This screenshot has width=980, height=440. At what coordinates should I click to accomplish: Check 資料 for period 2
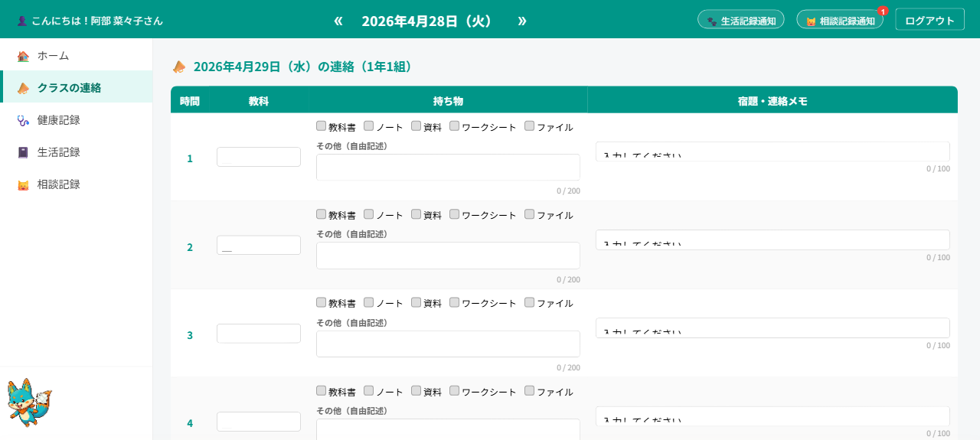tap(416, 214)
